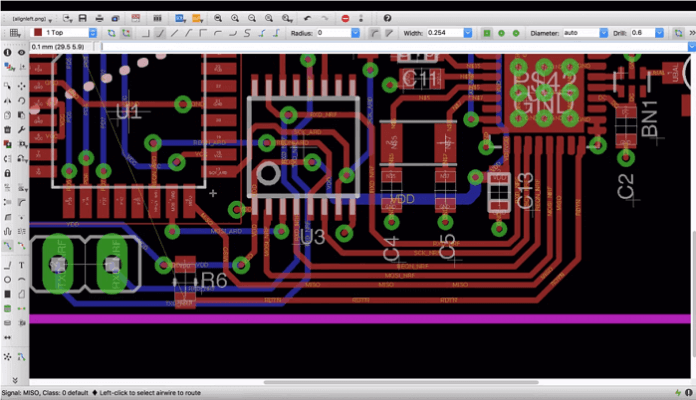Click the Undo arrow icon

[307, 18]
